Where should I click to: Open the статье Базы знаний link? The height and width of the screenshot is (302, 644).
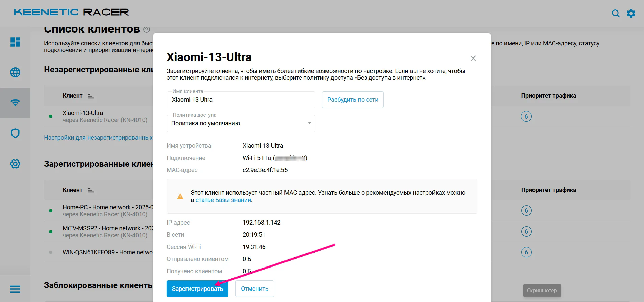coord(223,200)
